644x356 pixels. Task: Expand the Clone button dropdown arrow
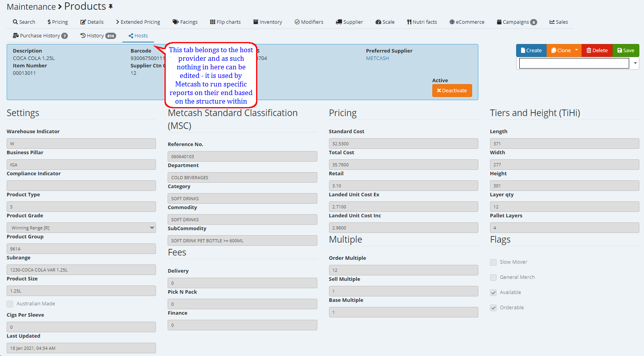tap(577, 50)
